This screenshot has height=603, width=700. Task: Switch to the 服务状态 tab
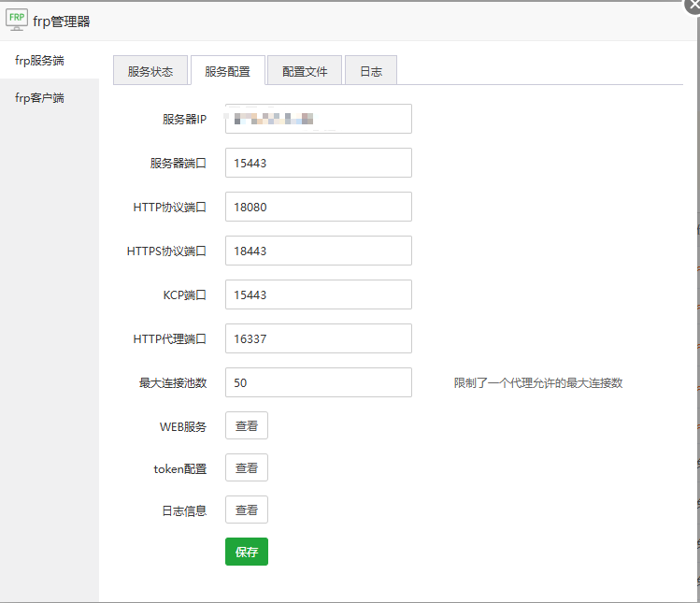click(x=150, y=71)
